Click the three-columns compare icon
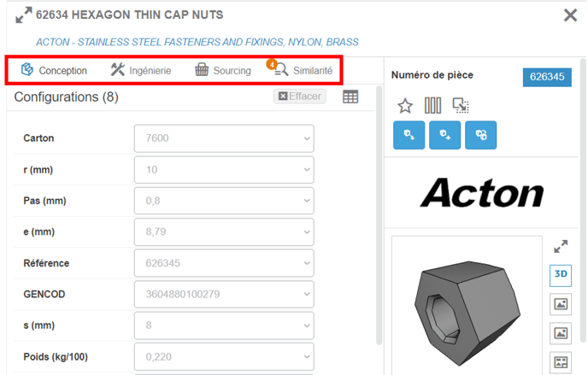The image size is (588, 375). coord(432,106)
